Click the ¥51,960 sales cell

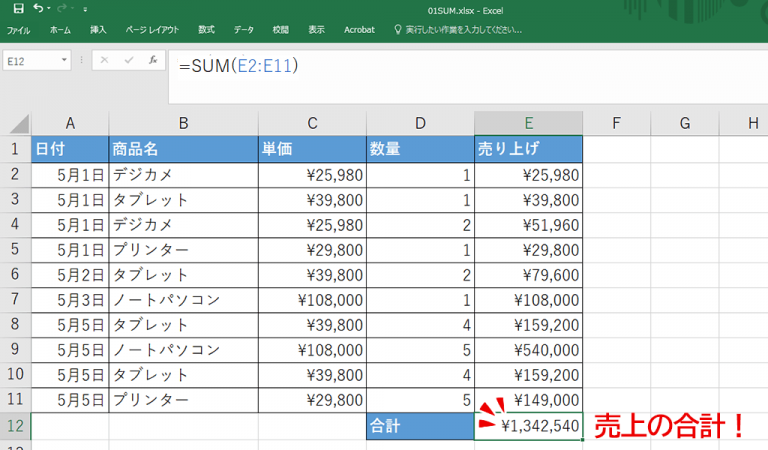(x=528, y=225)
